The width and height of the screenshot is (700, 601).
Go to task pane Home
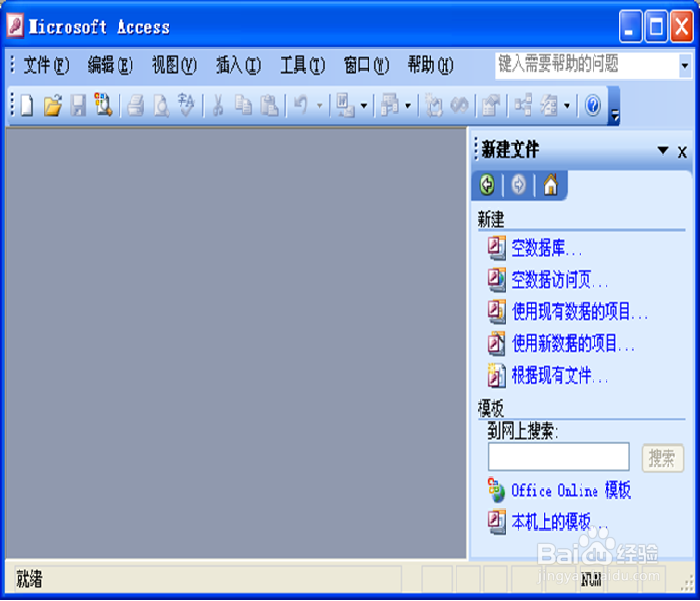coord(550,184)
